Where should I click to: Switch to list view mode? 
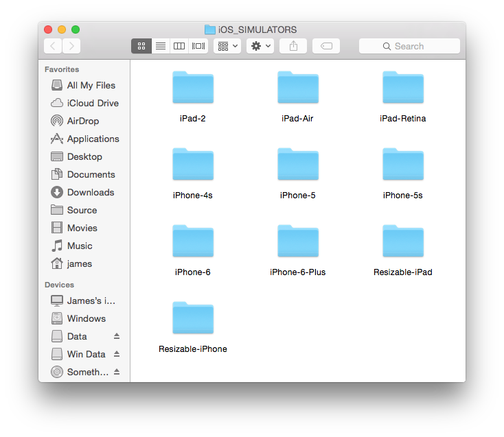pyautogui.click(x=161, y=46)
